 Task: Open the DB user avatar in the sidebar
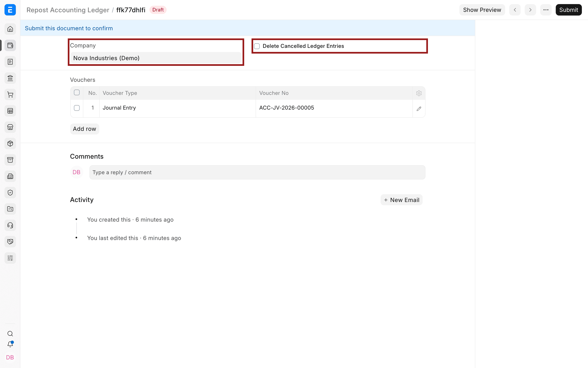tap(10, 357)
